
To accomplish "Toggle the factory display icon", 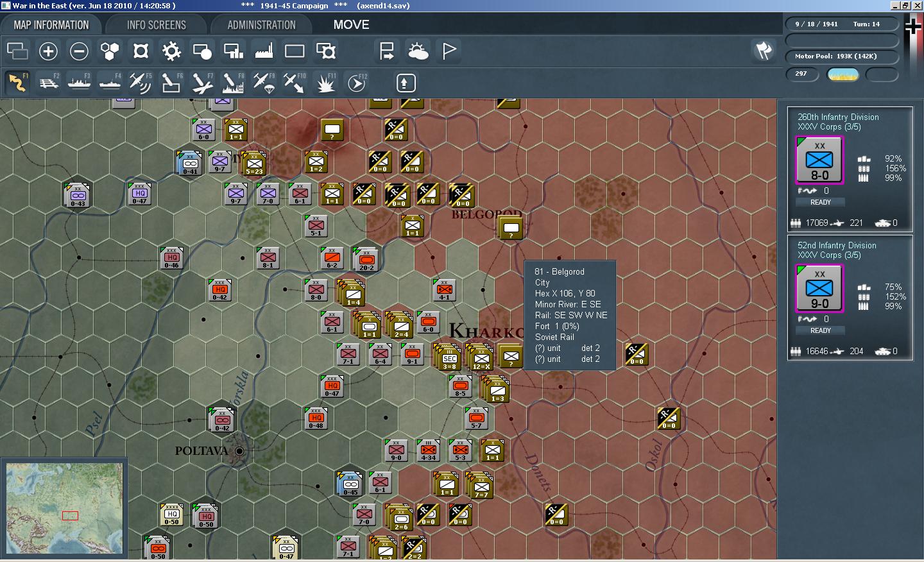I will (x=264, y=51).
